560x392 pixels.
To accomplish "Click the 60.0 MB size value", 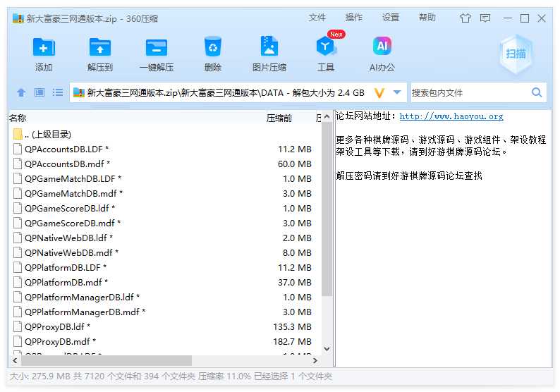I will (x=295, y=164).
